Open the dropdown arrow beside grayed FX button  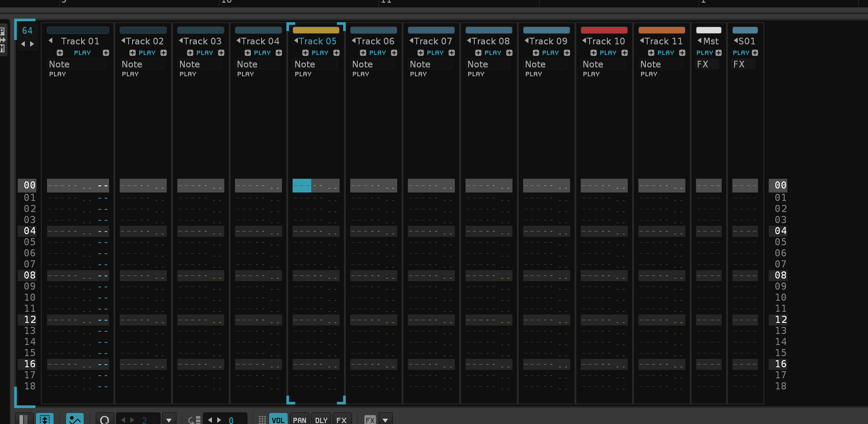(x=385, y=420)
